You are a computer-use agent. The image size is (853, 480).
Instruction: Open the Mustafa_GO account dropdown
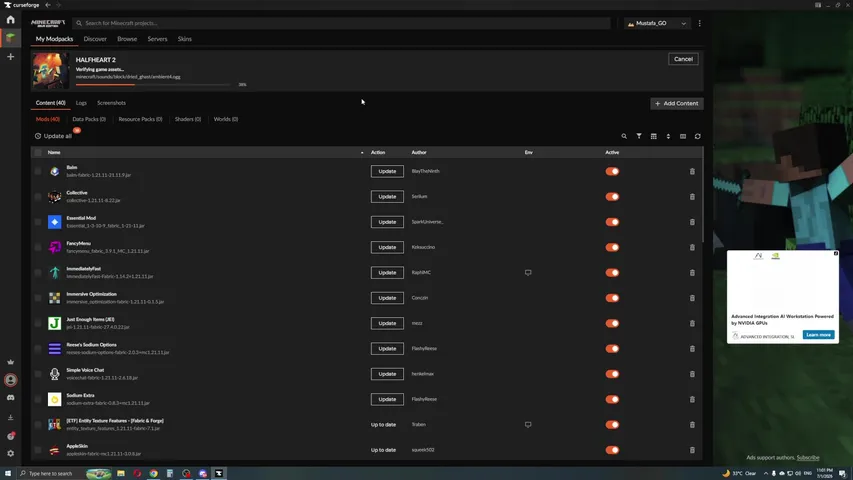tap(657, 23)
